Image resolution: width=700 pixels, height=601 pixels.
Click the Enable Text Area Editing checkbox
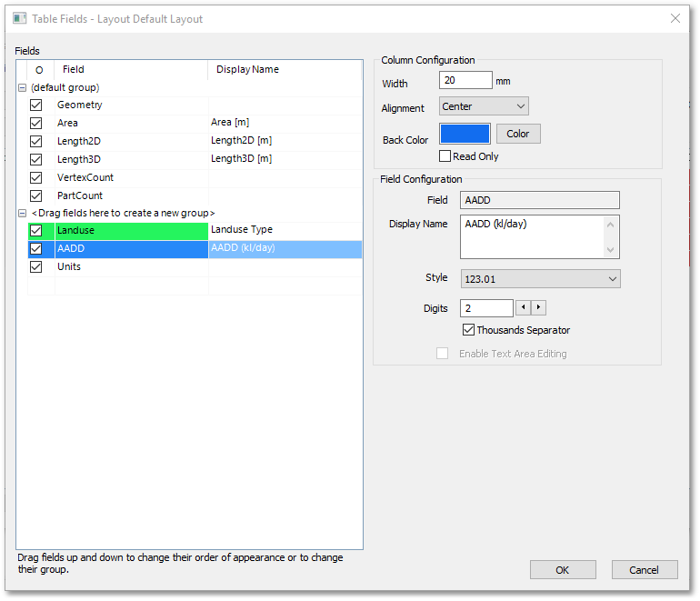(x=443, y=354)
